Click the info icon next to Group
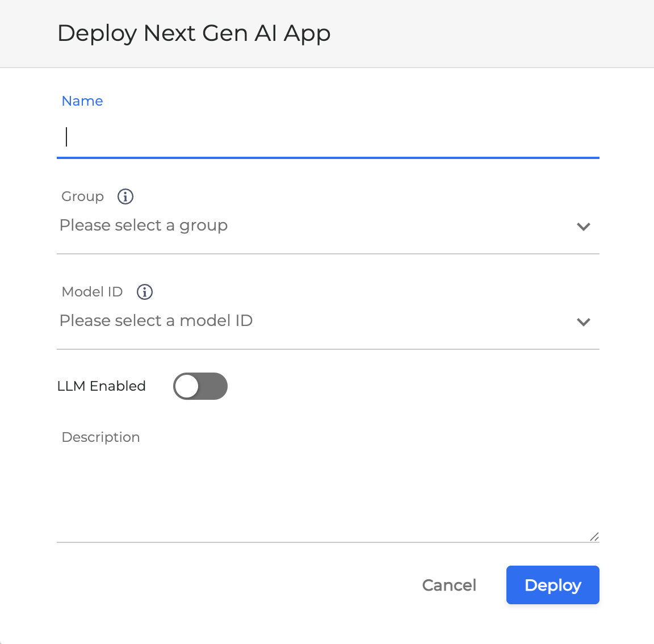 tap(125, 196)
